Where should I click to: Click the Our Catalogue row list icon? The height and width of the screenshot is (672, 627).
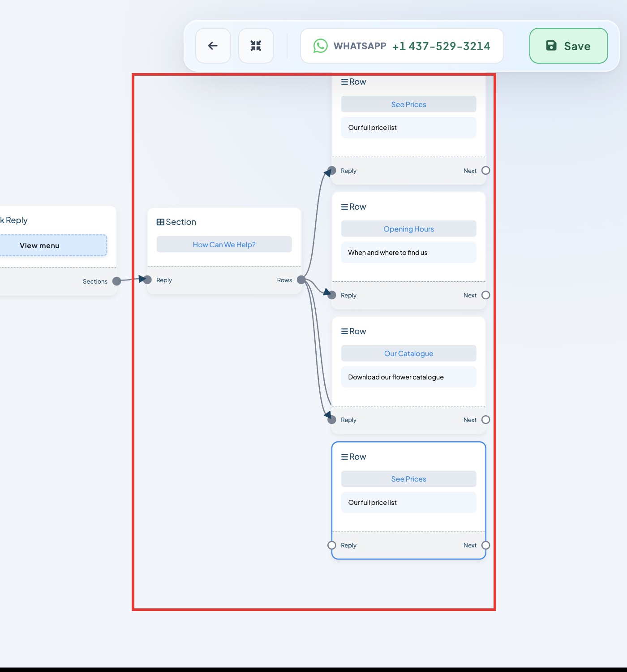(x=344, y=332)
